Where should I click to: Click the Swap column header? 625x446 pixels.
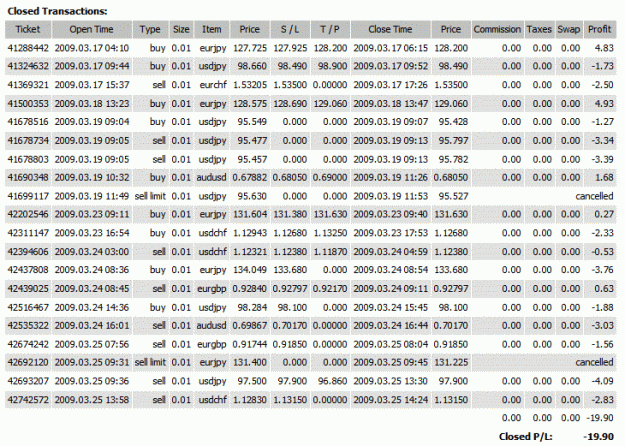569,29
